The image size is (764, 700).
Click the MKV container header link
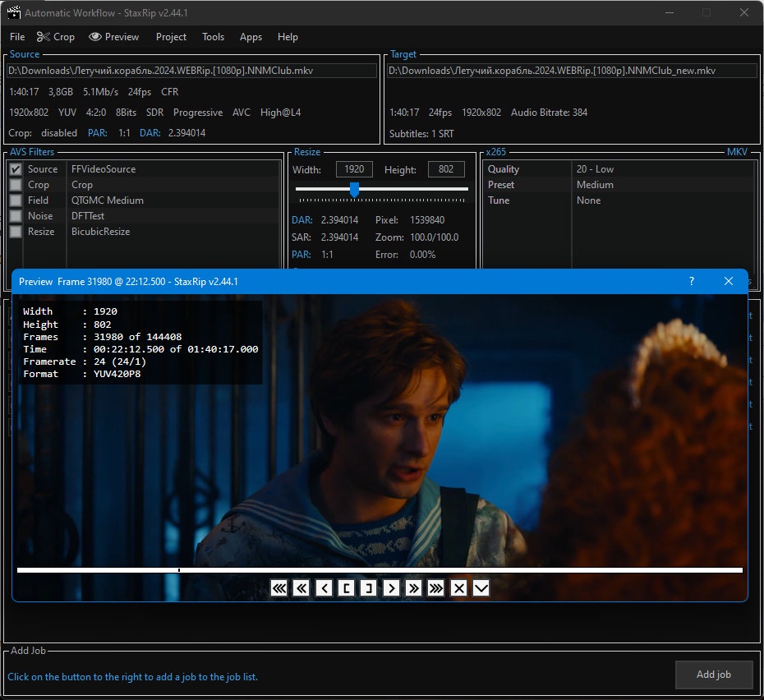[737, 152]
